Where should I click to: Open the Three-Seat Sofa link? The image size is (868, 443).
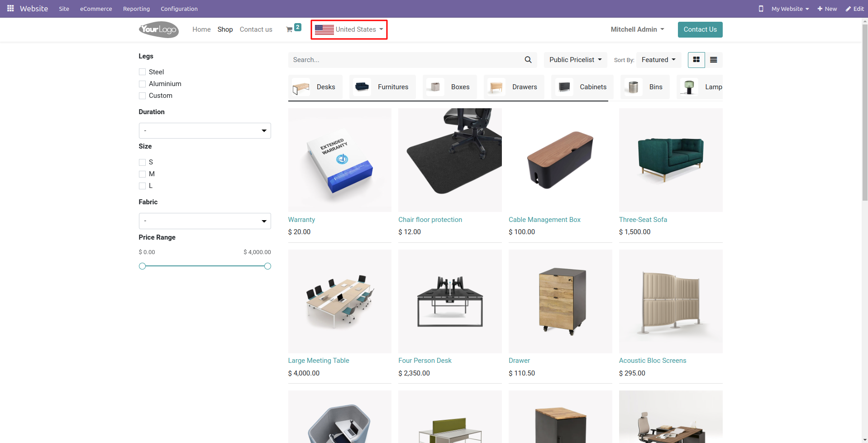[x=643, y=220]
